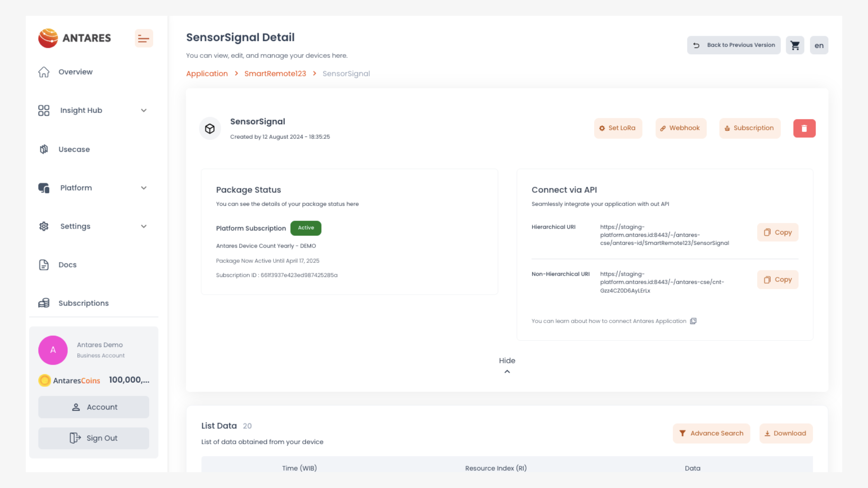Click the external link icon beside the connect guide

[693, 321]
